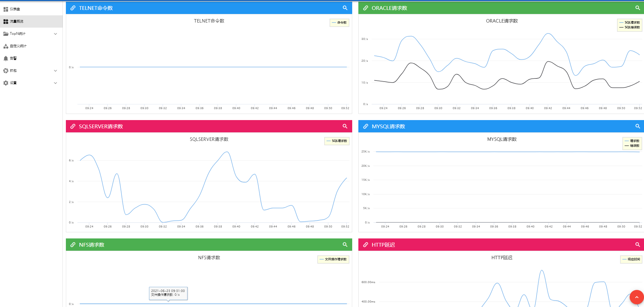Click the 自定义统计 shapes icon
644x307 pixels.
point(6,46)
